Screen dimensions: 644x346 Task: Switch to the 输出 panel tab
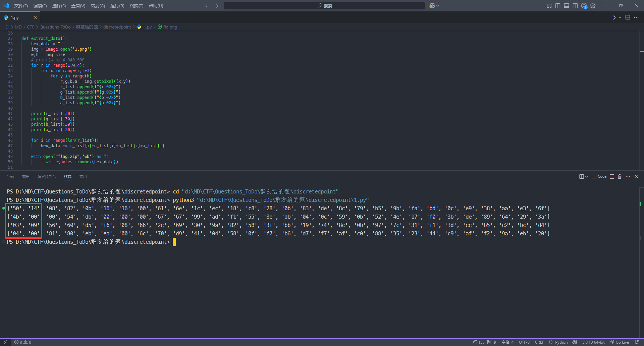(26, 177)
